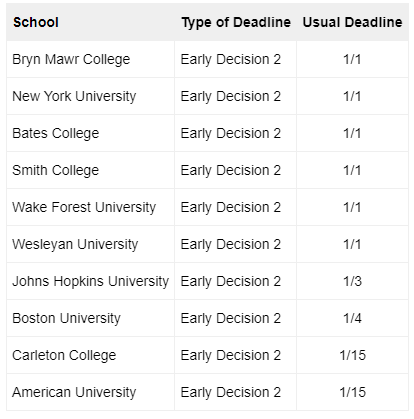Click Carleton College 1/15 deadline cell
This screenshot has height=419, width=414.
(352, 355)
